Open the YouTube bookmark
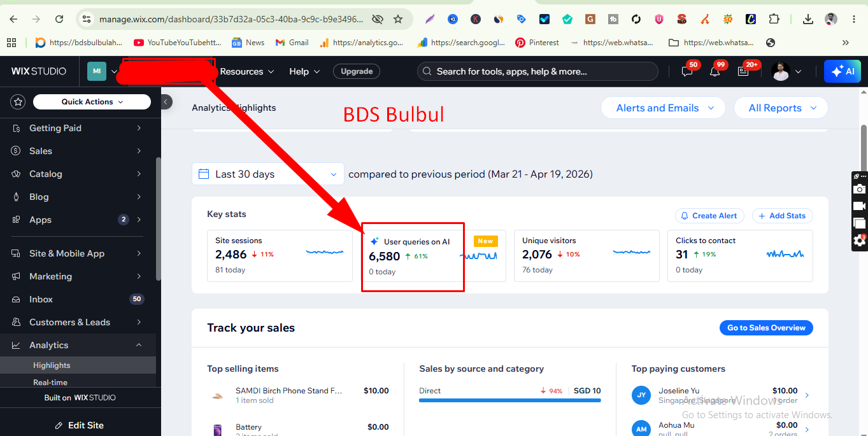Screen dimensions: 868x436 178,43
